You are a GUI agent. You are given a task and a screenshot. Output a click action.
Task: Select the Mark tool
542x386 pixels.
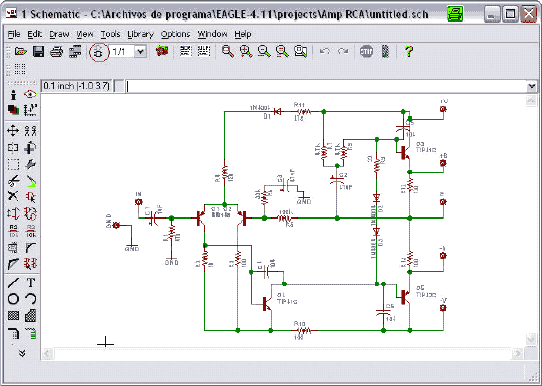30,110
